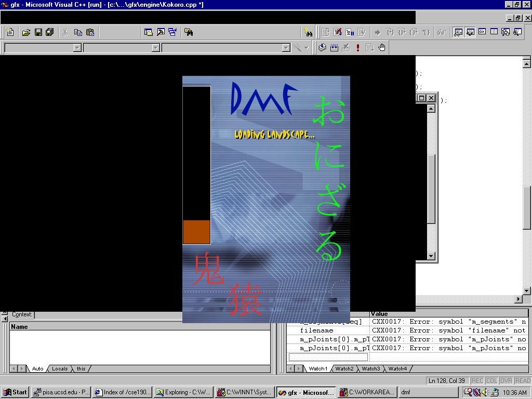This screenshot has width=532, height=399.
Task: Open the WizardBar actions arrow menu
Action: point(306,48)
